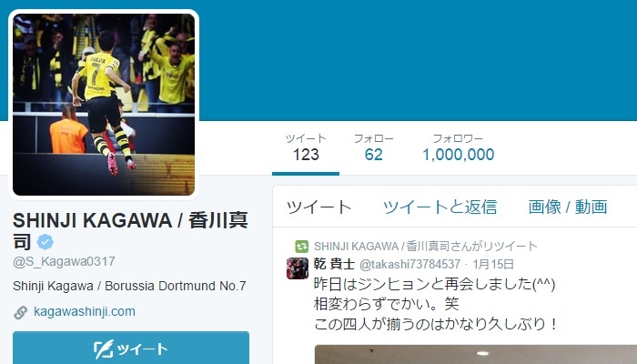Click the 乾 貴士 display name
Viewport: 637px width, 364px height.
point(334,264)
